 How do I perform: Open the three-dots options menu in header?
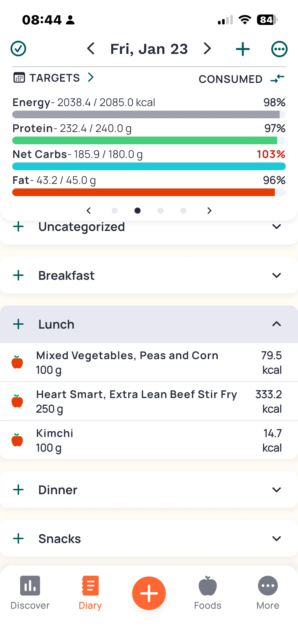pos(279,49)
